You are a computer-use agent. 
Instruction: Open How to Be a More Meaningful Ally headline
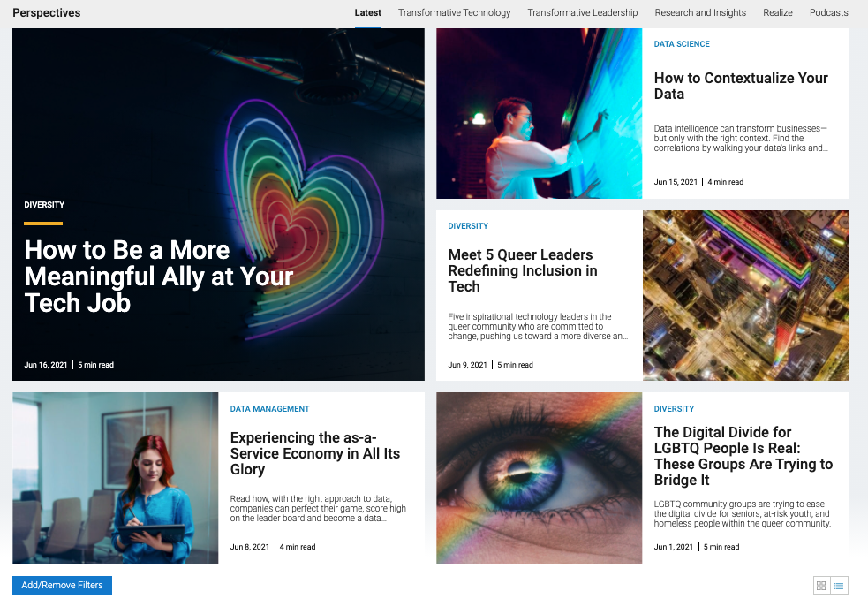click(159, 276)
